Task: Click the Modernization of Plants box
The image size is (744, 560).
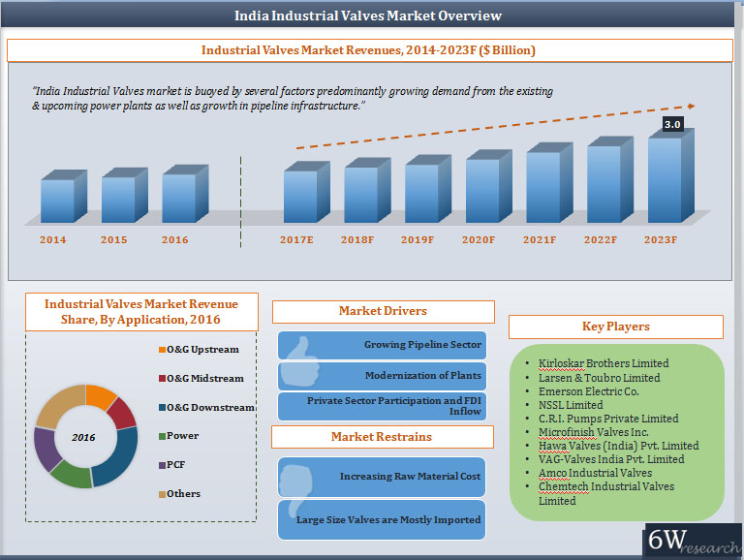Action: pos(382,376)
